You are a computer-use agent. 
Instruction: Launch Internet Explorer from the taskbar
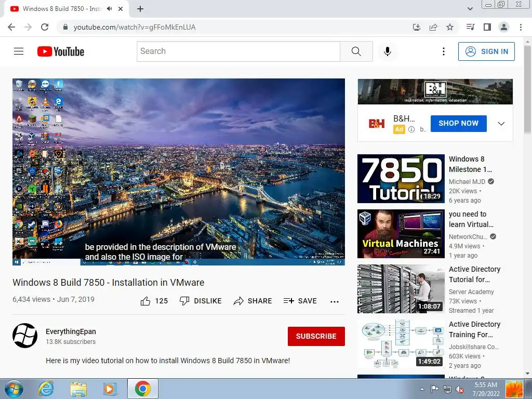tap(46, 389)
